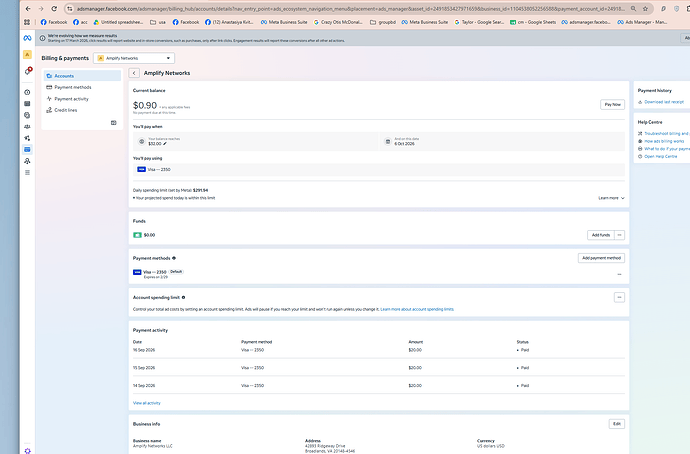Open the 'cm - Google Sheets' bookmark
Screen dimensions: 690x454
point(533,22)
